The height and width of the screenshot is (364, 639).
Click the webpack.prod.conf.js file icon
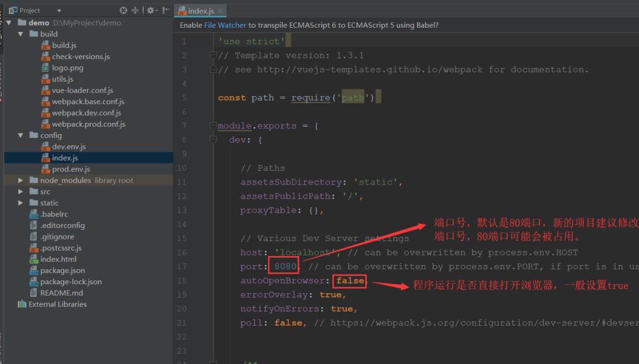[46, 124]
